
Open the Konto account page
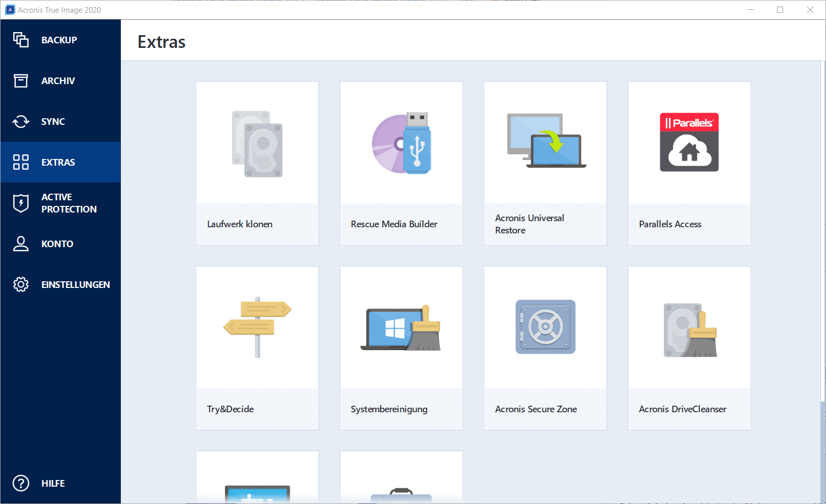57,244
